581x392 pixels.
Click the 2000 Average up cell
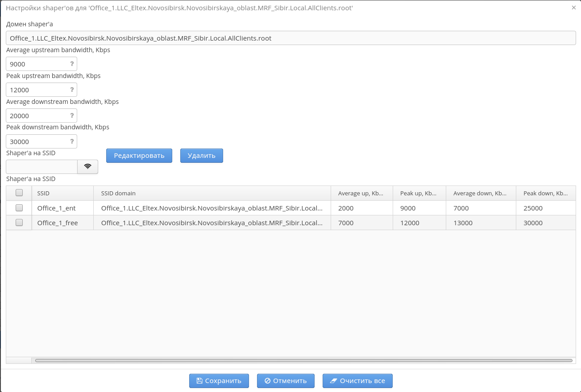[x=362, y=208]
